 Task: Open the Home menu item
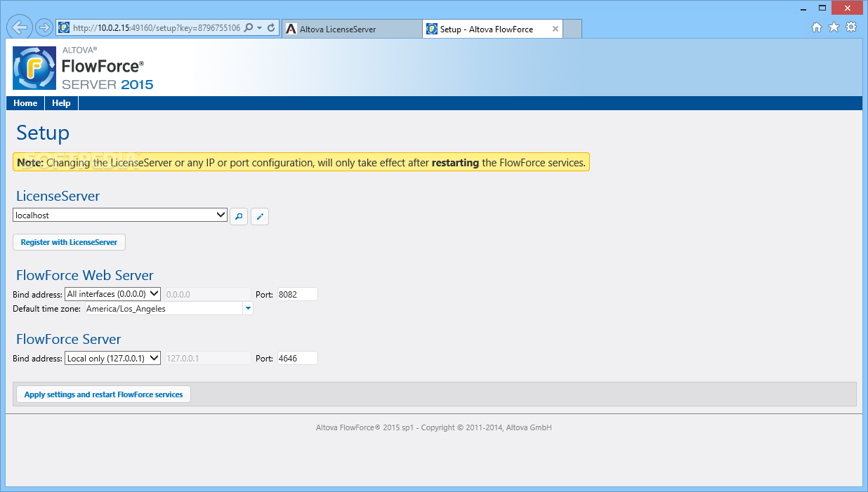25,103
